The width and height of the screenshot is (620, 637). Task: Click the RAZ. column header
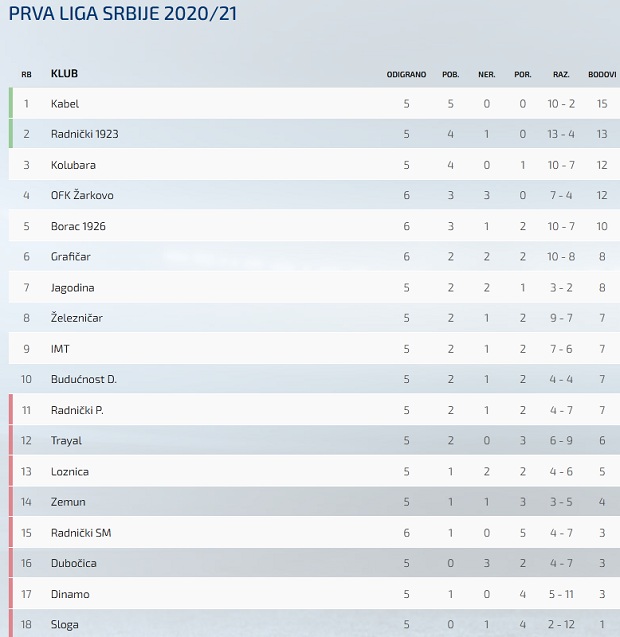tap(561, 75)
